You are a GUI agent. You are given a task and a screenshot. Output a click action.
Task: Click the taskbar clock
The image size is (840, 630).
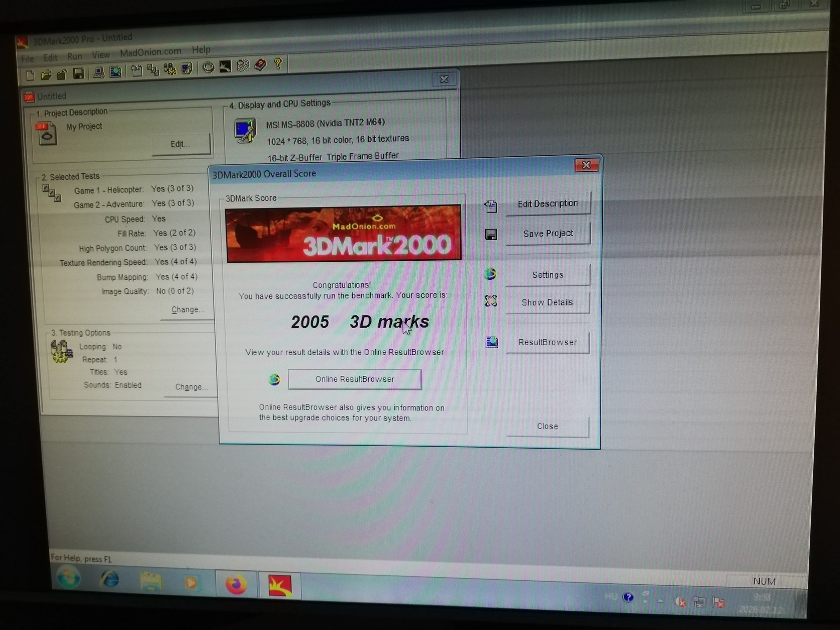click(x=762, y=603)
